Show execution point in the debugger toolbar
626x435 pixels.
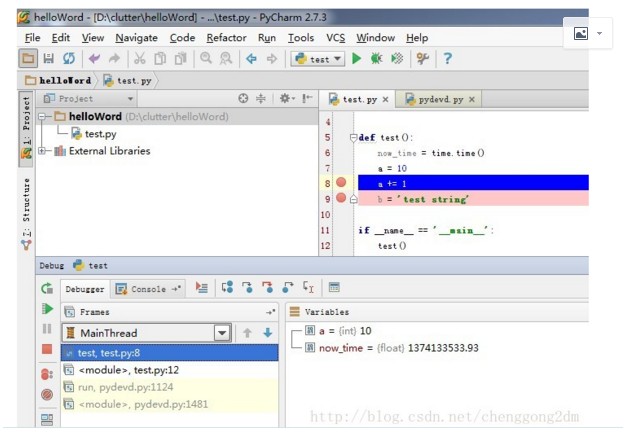(202, 287)
